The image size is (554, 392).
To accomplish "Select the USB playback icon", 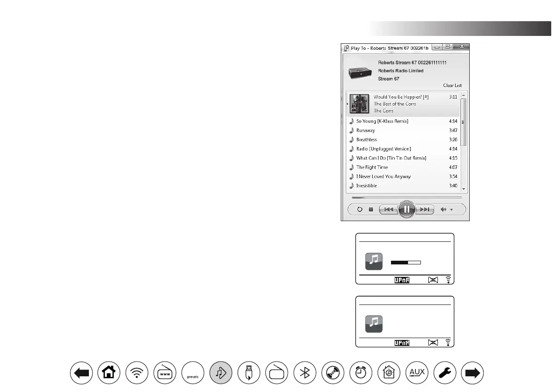I will [x=249, y=372].
